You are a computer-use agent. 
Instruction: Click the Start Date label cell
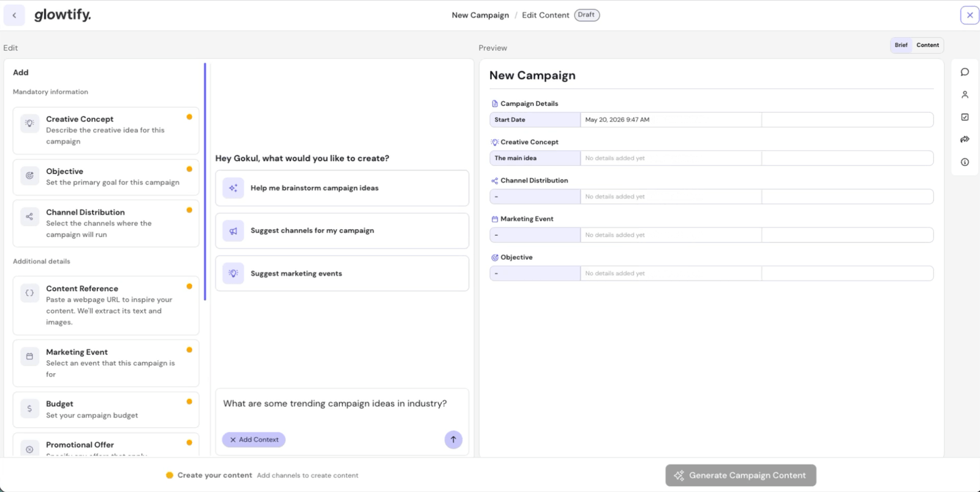point(535,120)
